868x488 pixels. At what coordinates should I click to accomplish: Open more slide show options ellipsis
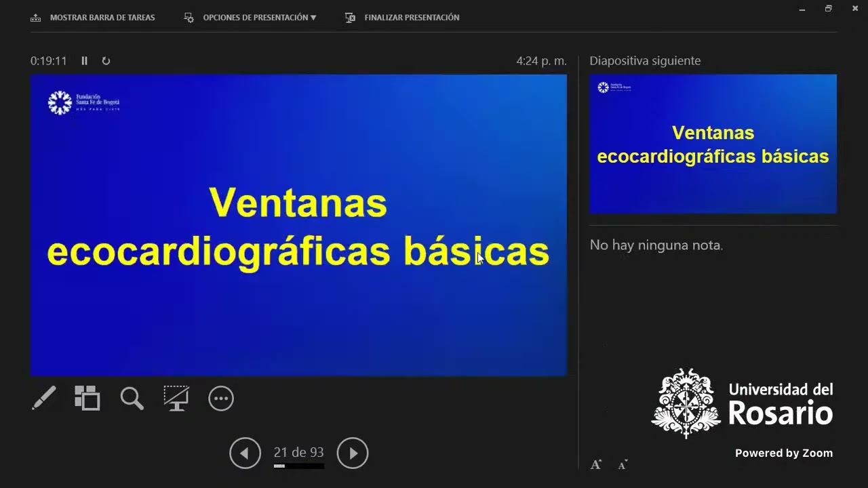(221, 399)
